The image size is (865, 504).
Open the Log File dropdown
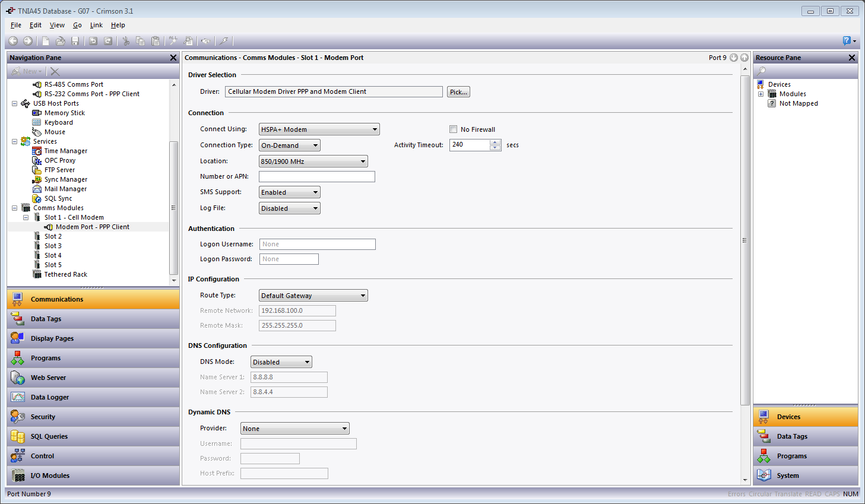(x=290, y=208)
